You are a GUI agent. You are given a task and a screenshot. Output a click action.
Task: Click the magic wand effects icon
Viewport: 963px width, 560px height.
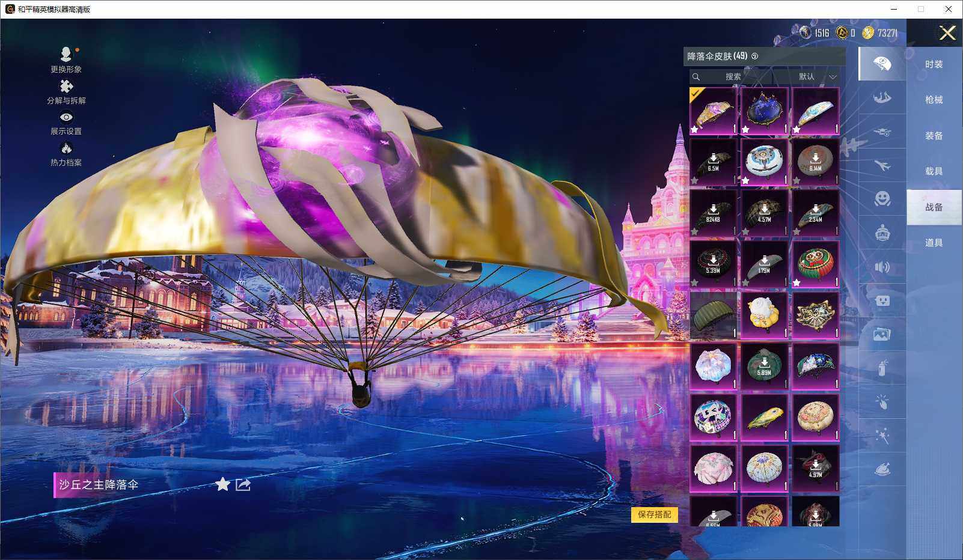tap(882, 435)
